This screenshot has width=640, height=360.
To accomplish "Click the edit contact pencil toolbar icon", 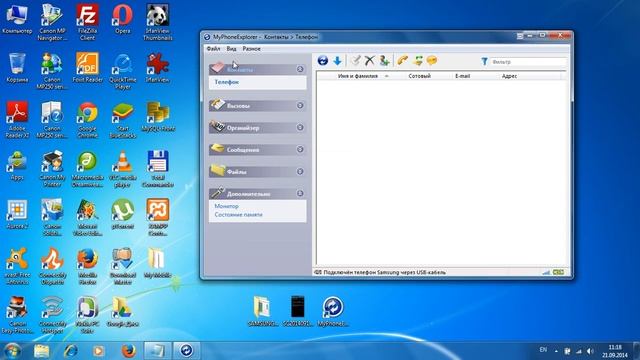I will [x=356, y=61].
